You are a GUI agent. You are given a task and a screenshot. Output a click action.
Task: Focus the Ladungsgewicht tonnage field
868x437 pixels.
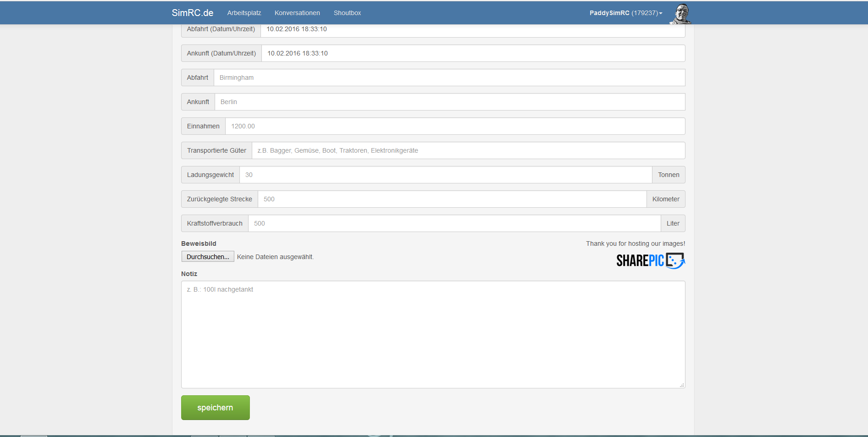(445, 175)
